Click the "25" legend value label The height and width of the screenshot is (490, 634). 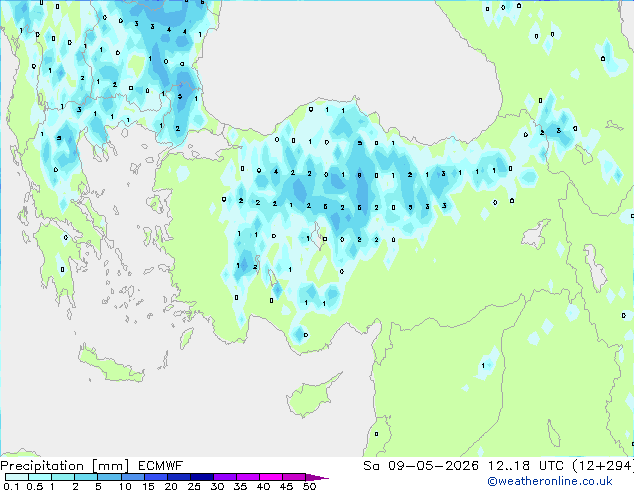(194, 486)
